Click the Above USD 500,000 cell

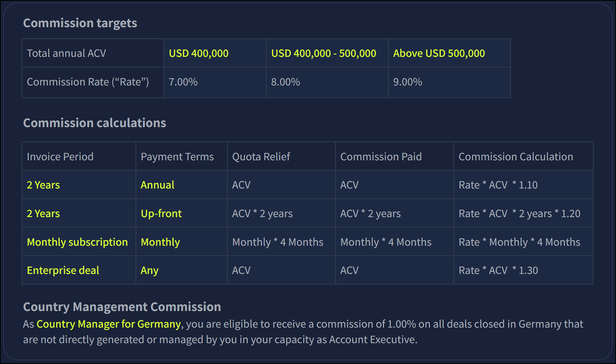click(x=439, y=53)
